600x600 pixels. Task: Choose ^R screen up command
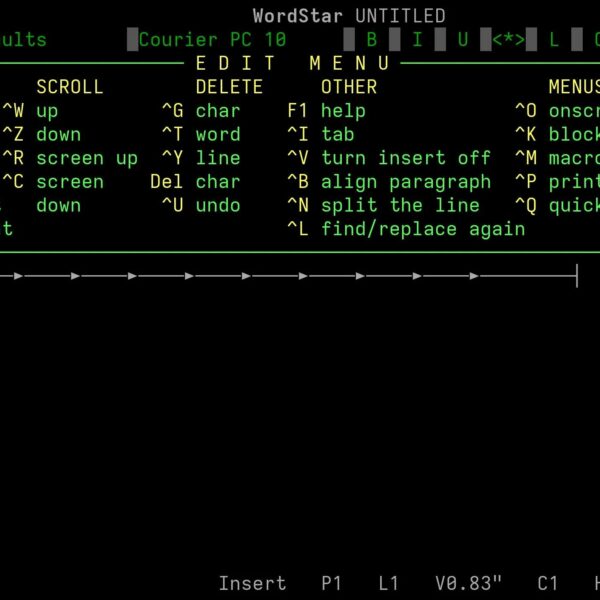coord(70,158)
